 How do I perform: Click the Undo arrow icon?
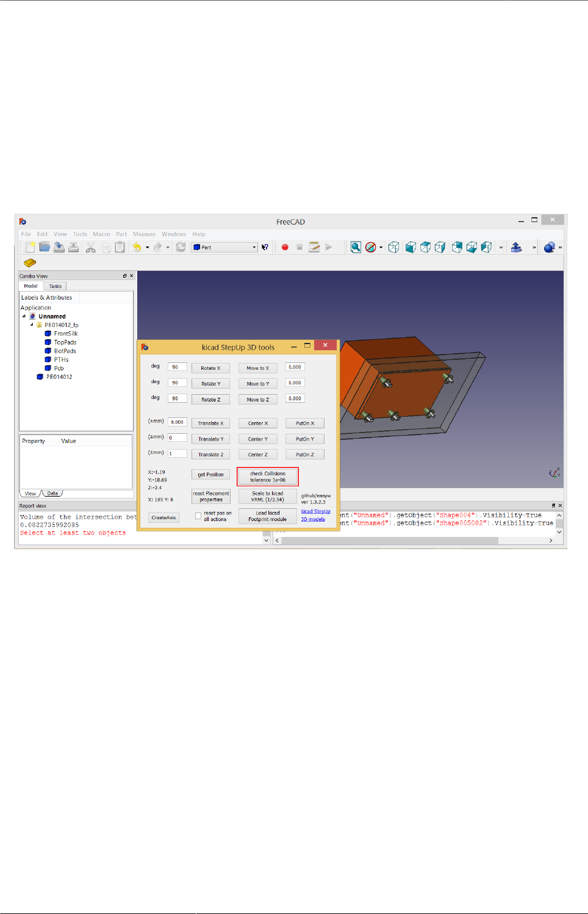pos(137,247)
